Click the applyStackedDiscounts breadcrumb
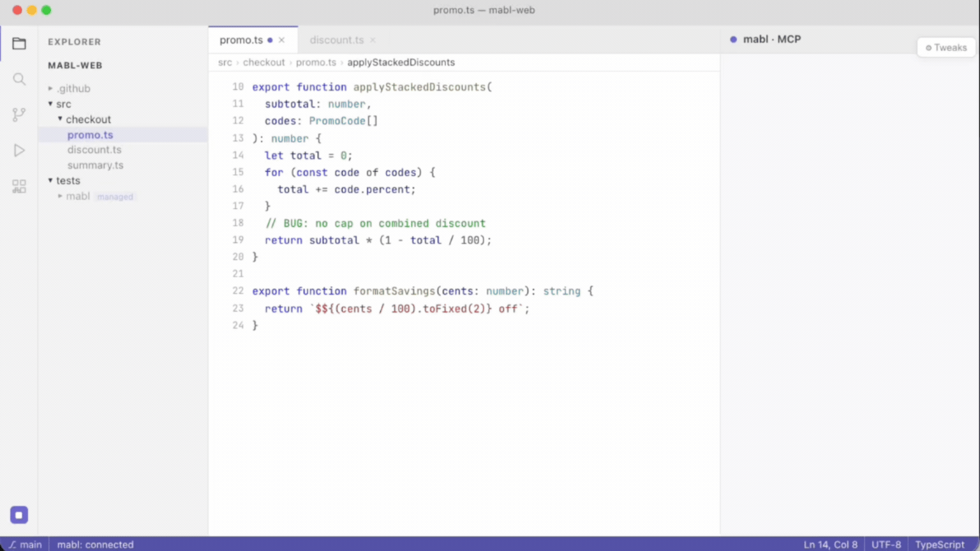This screenshot has width=980, height=551. tap(401, 62)
